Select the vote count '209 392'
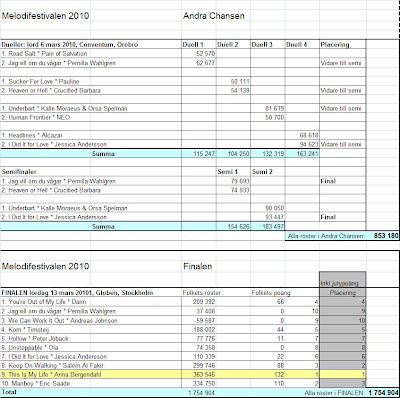 [204, 302]
